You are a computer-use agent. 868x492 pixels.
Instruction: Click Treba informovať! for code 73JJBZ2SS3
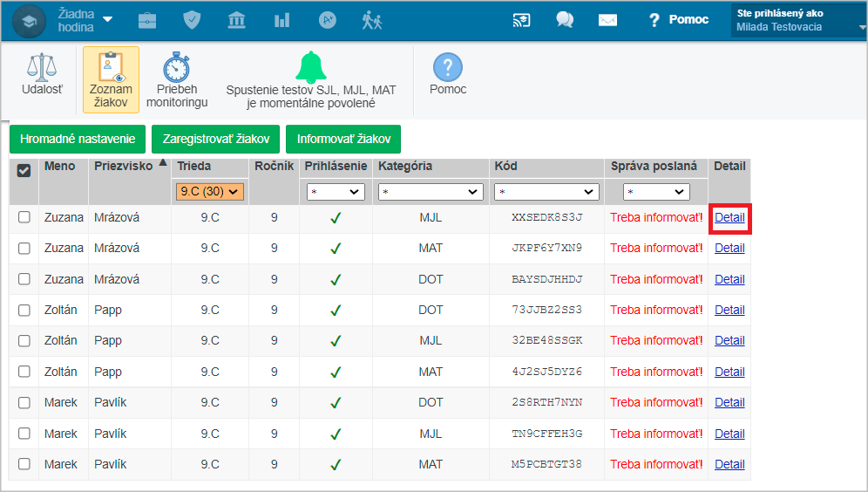coord(656,311)
